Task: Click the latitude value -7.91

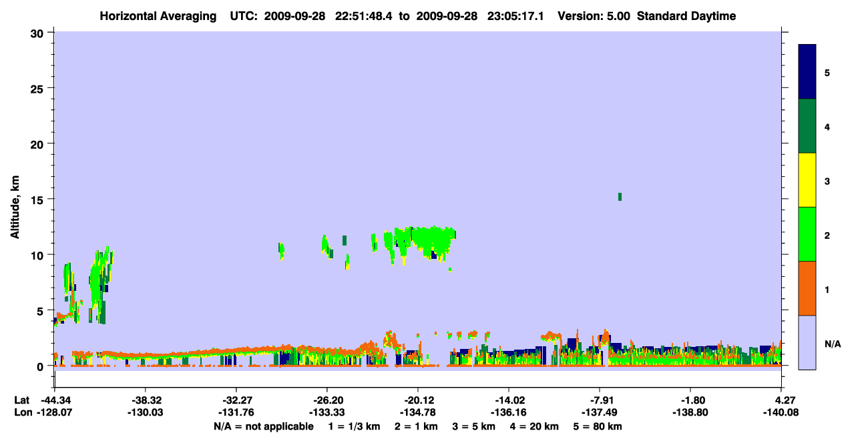Action: pyautogui.click(x=600, y=400)
